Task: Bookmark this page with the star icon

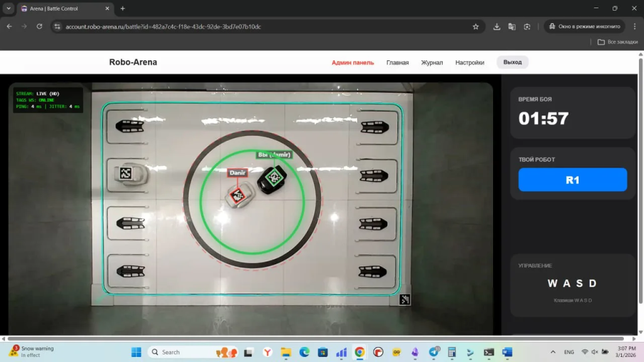Action: coord(475,26)
